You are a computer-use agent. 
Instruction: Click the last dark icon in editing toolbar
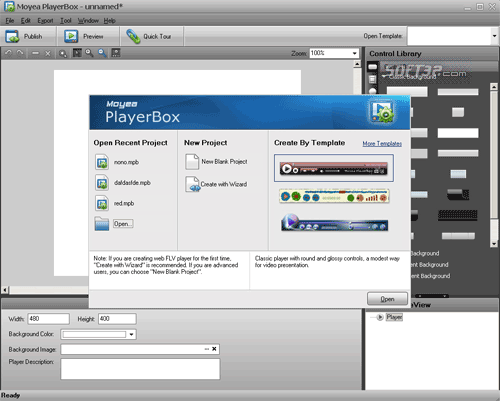tap(116, 53)
